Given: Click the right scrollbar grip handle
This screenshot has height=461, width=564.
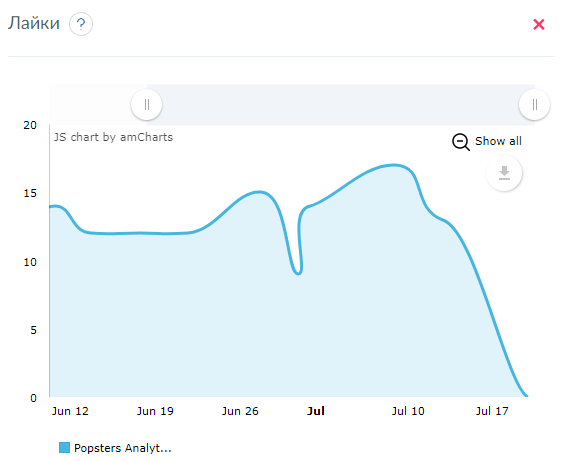Looking at the screenshot, I should point(535,105).
